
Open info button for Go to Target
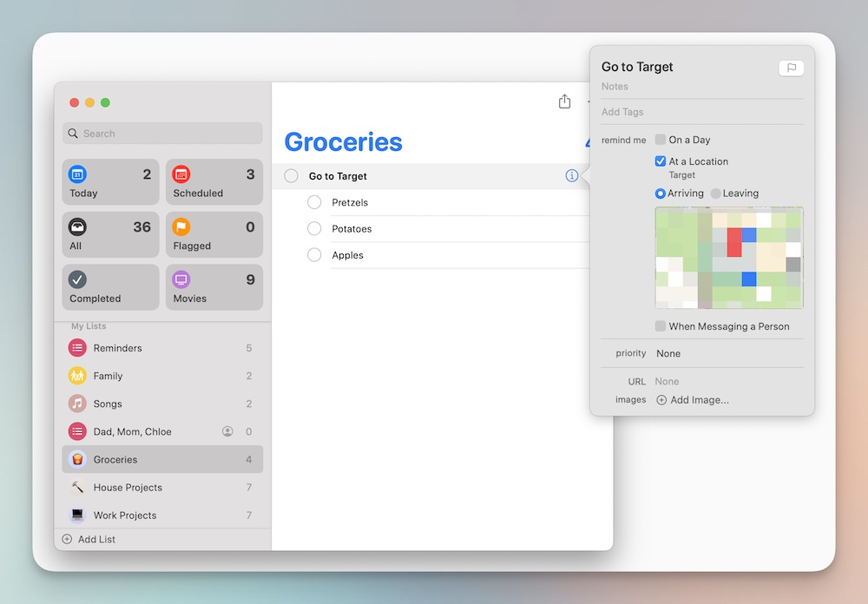click(x=572, y=175)
